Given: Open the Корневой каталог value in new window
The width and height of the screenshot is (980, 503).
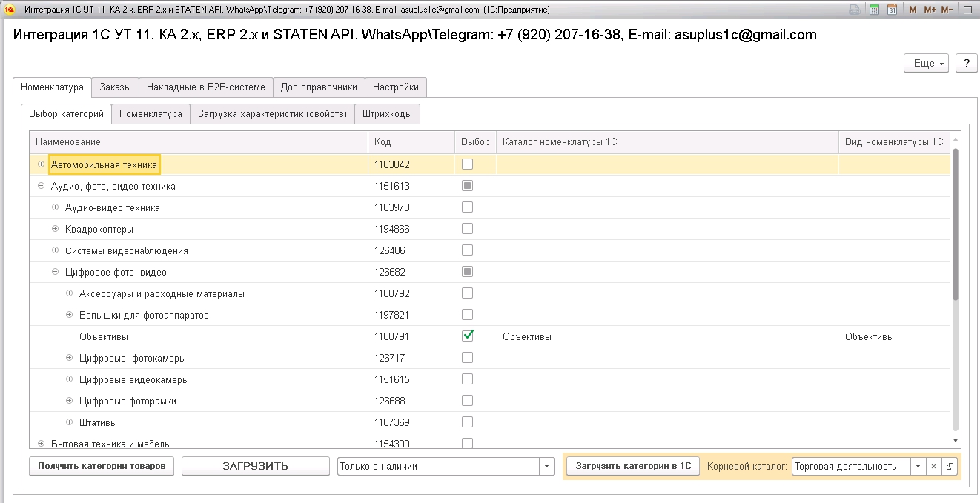Looking at the screenshot, I should tap(949, 467).
